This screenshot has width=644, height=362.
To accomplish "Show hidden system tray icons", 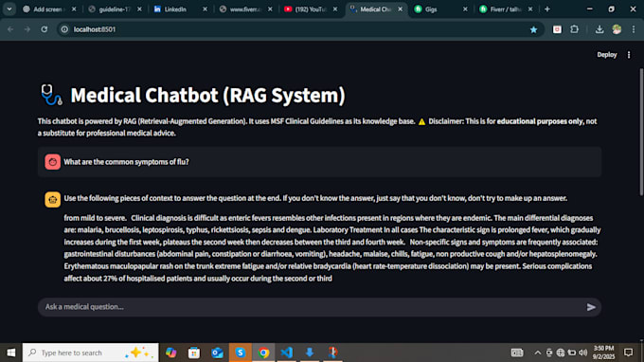I will [538, 353].
